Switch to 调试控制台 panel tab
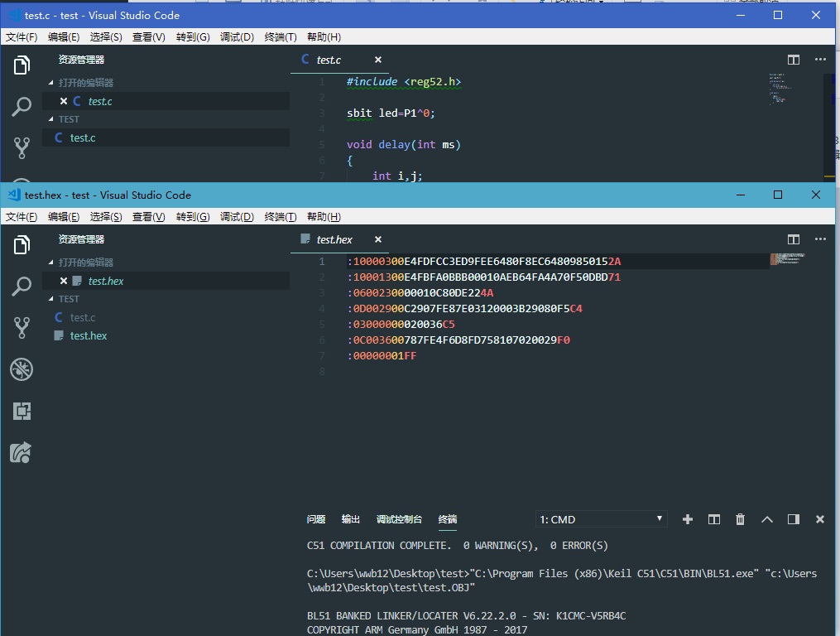Screen dimensions: 840x636 [399, 519]
